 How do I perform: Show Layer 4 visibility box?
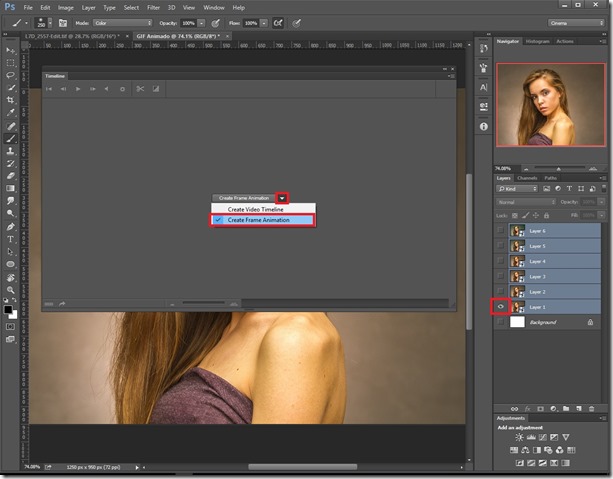pyautogui.click(x=500, y=261)
